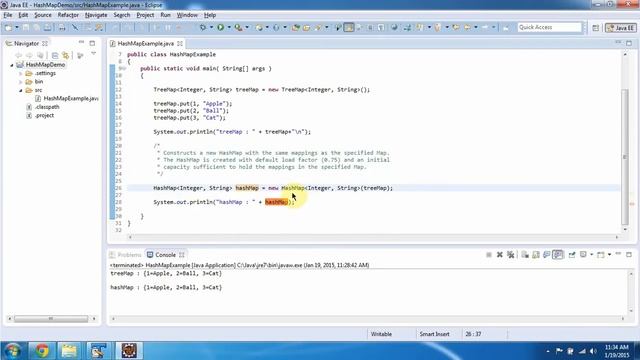Click the green Run button in toolbar
Screen dimensions: 640x360
[x=220, y=27]
